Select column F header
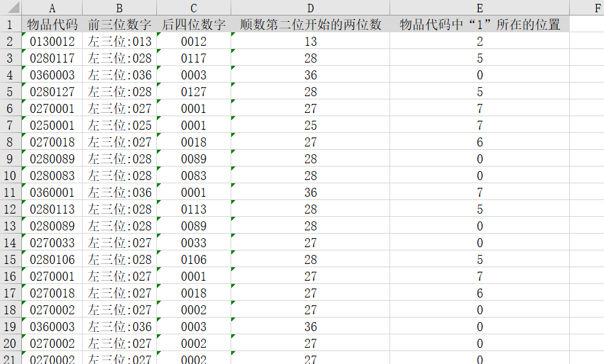 587,8
